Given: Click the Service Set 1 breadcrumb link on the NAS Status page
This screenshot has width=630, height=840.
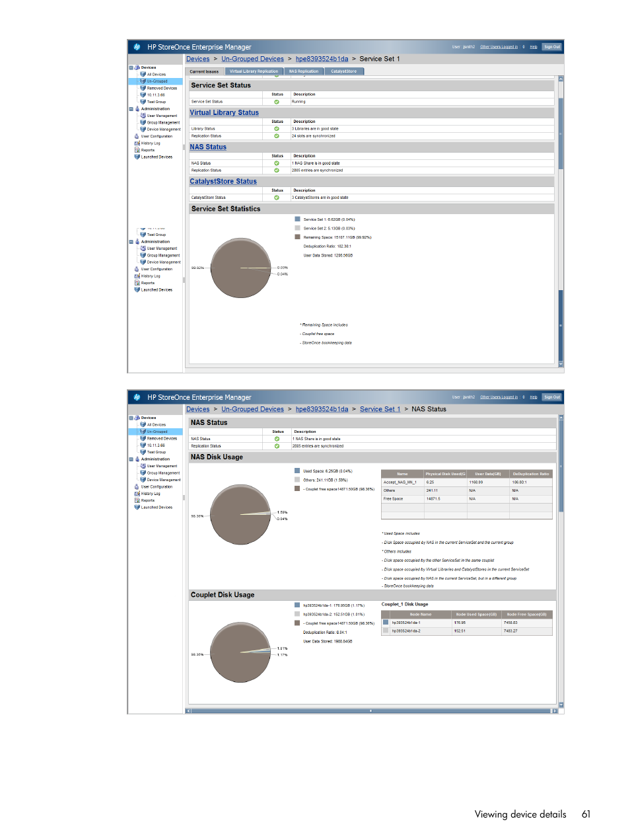Looking at the screenshot, I should coord(380,409).
